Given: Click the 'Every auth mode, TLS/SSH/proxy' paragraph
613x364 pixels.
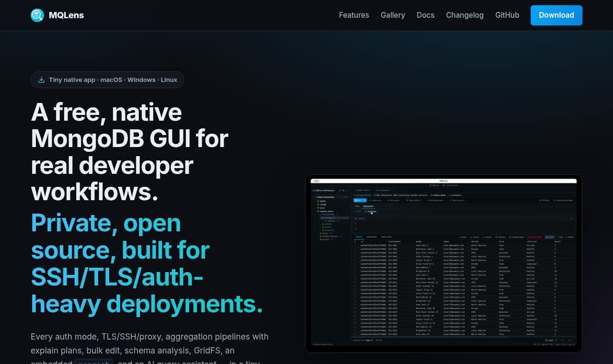Looking at the screenshot, I should tap(149, 350).
